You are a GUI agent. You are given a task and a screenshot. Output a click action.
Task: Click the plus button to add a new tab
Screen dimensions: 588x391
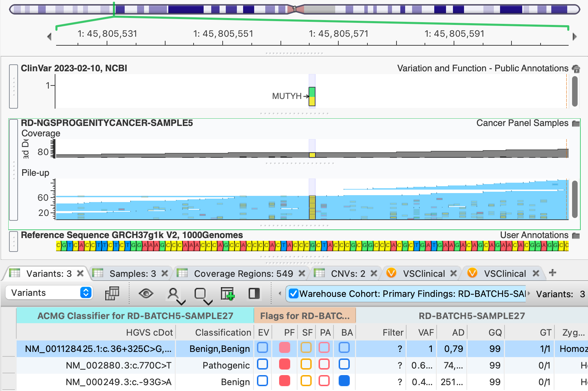(x=552, y=273)
